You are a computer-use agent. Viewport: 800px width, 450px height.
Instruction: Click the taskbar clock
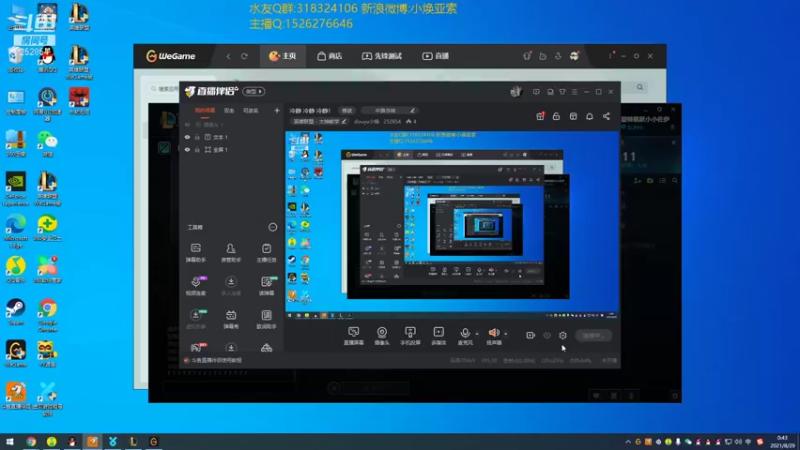click(x=782, y=442)
